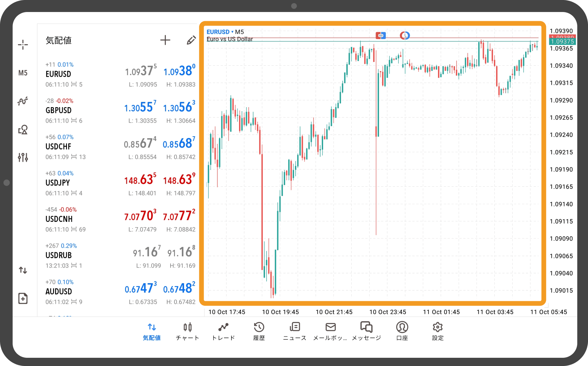Image resolution: width=588 pixels, height=366 pixels.
Task: Add a symbol with the plus icon
Action: coord(165,40)
